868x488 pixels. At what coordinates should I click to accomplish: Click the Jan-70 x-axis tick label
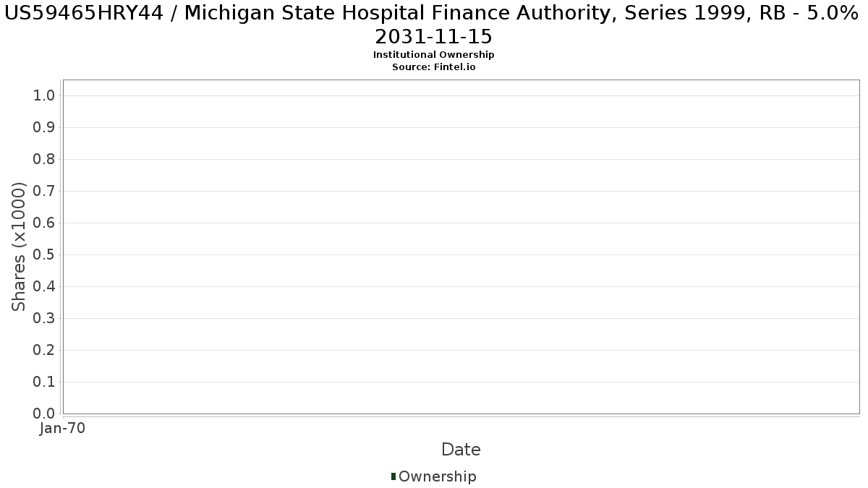pos(63,428)
